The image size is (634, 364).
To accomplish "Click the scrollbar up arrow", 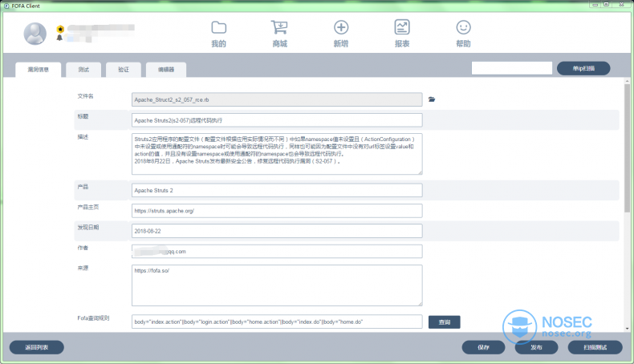I will [x=627, y=81].
